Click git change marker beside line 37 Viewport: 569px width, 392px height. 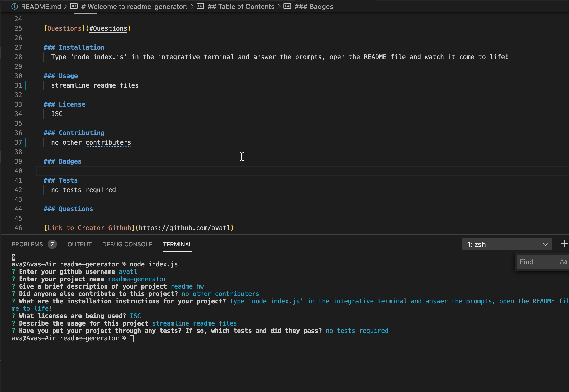click(x=26, y=142)
